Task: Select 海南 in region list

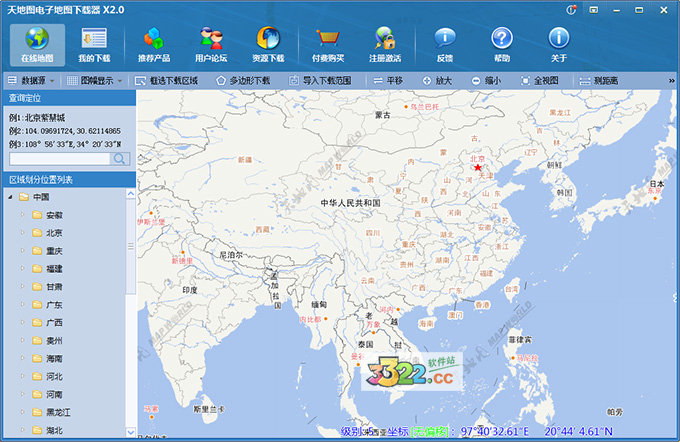Action: click(x=54, y=359)
